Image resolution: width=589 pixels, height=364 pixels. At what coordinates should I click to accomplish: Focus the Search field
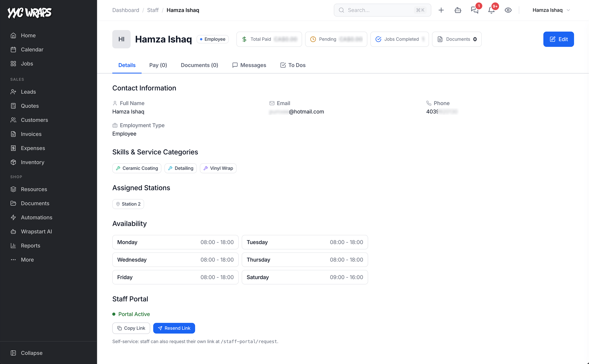pos(382,10)
